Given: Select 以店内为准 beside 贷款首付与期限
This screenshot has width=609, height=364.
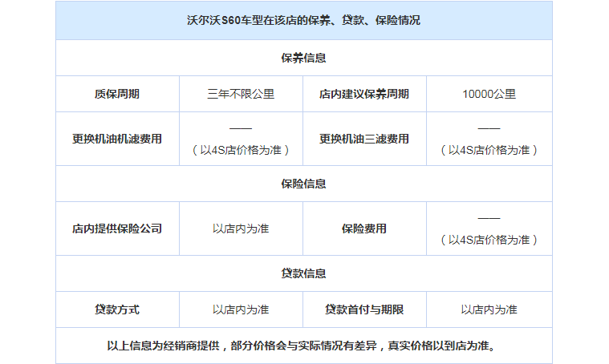Looking at the screenshot, I should (x=489, y=309).
